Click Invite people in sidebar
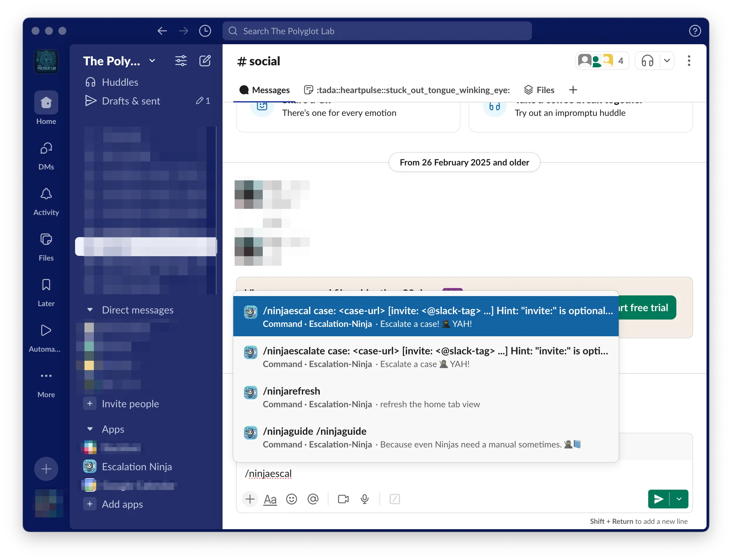 [x=130, y=404]
